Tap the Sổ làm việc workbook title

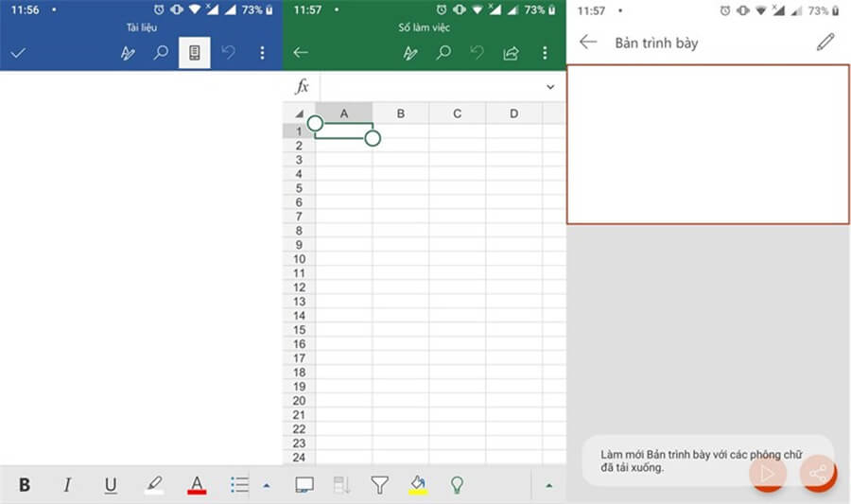tap(424, 27)
